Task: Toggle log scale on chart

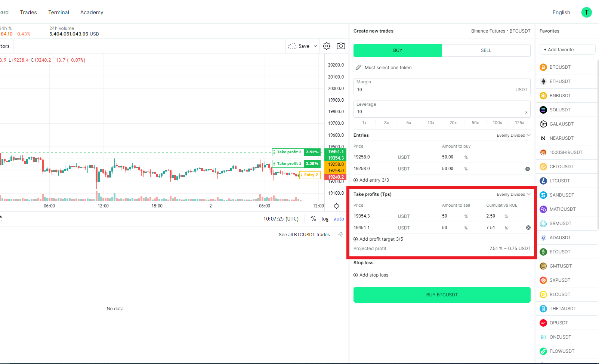Action: coord(325,219)
